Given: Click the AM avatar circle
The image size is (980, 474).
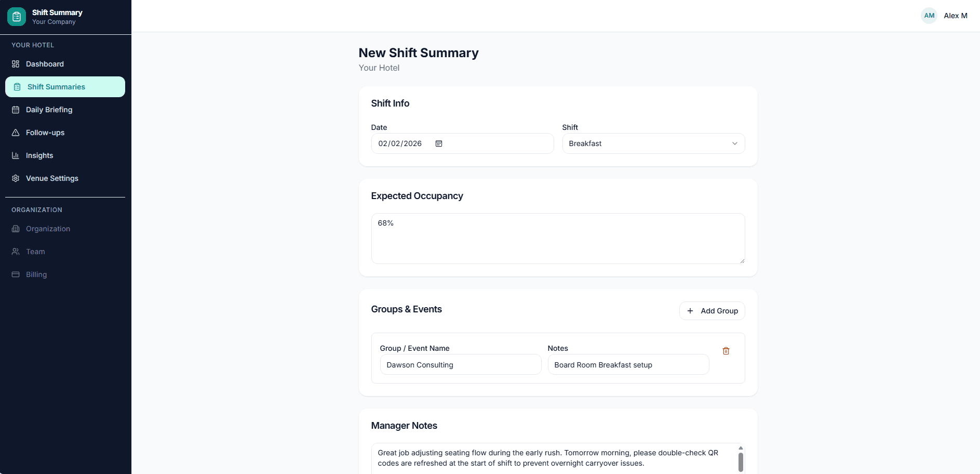Looking at the screenshot, I should (x=929, y=16).
